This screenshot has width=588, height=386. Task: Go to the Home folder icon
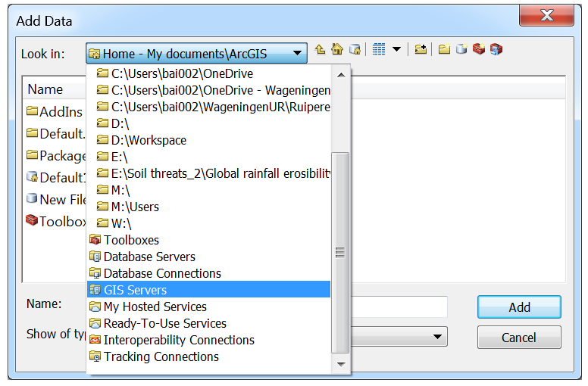(x=337, y=50)
